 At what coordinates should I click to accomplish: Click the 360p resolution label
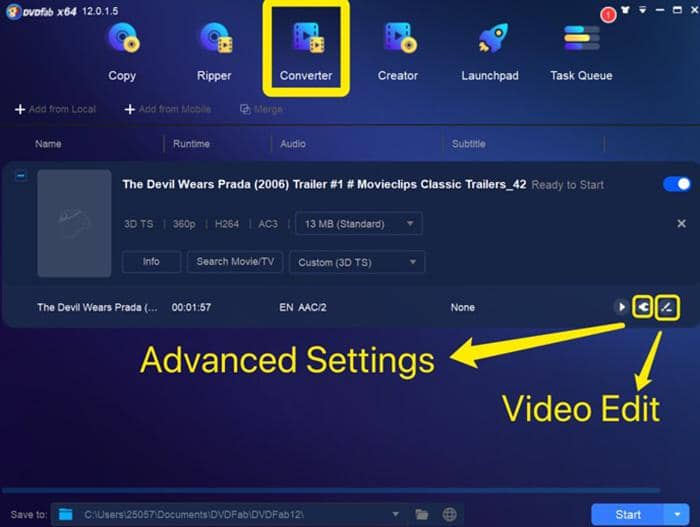(184, 224)
